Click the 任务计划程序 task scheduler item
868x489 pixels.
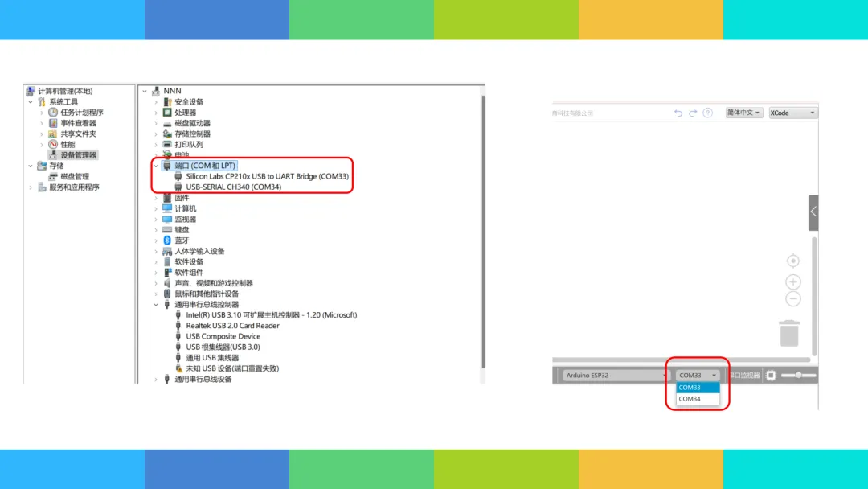[82, 113]
